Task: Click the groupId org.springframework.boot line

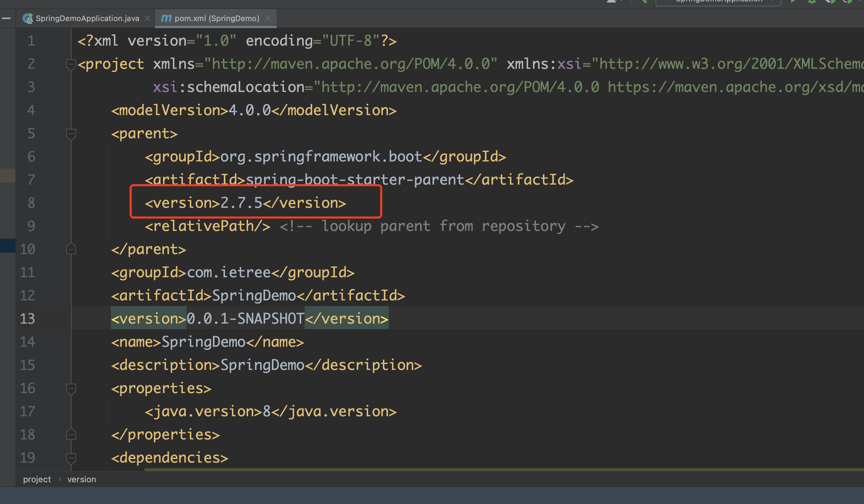Action: point(325,157)
